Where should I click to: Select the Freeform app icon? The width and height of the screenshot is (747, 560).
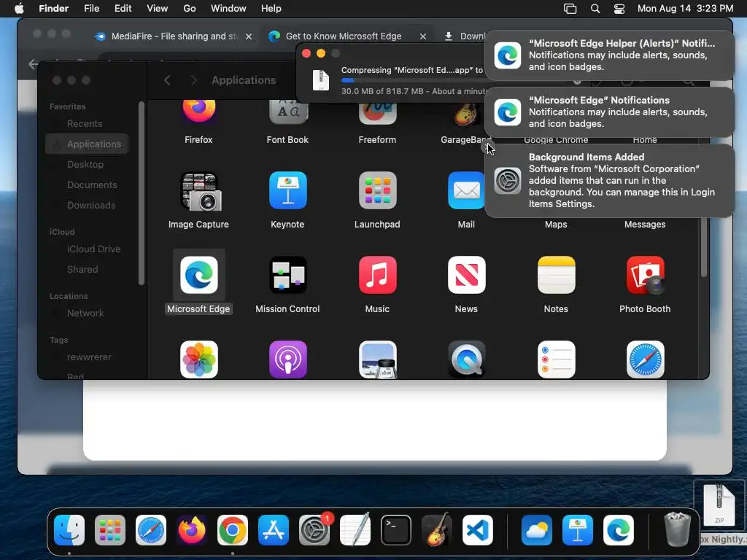(377, 112)
